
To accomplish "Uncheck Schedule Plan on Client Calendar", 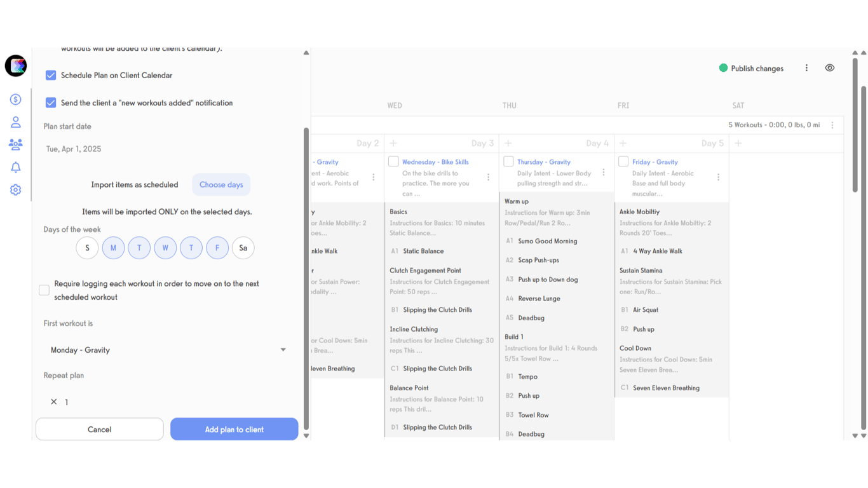I will [x=51, y=75].
